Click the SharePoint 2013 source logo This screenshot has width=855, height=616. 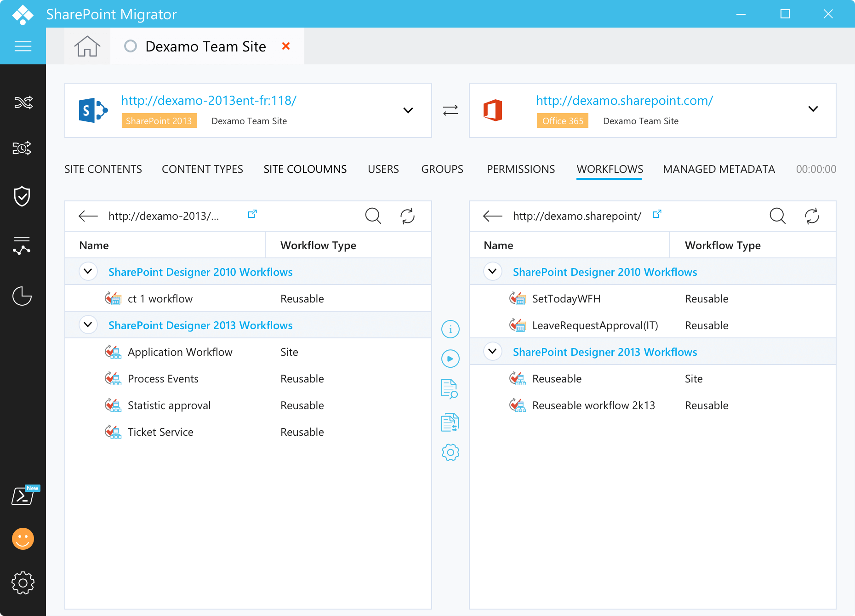(93, 110)
